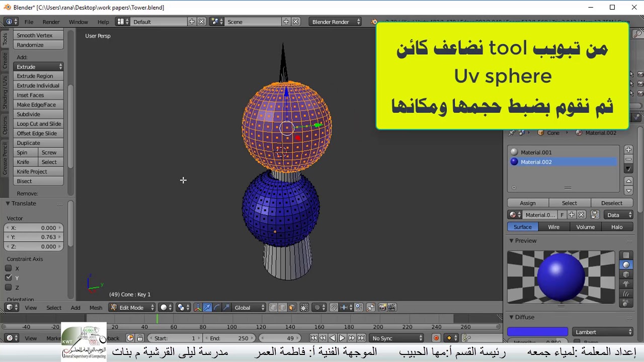
Task: Click OpenGL render animation clapper icon
Action: click(392, 307)
